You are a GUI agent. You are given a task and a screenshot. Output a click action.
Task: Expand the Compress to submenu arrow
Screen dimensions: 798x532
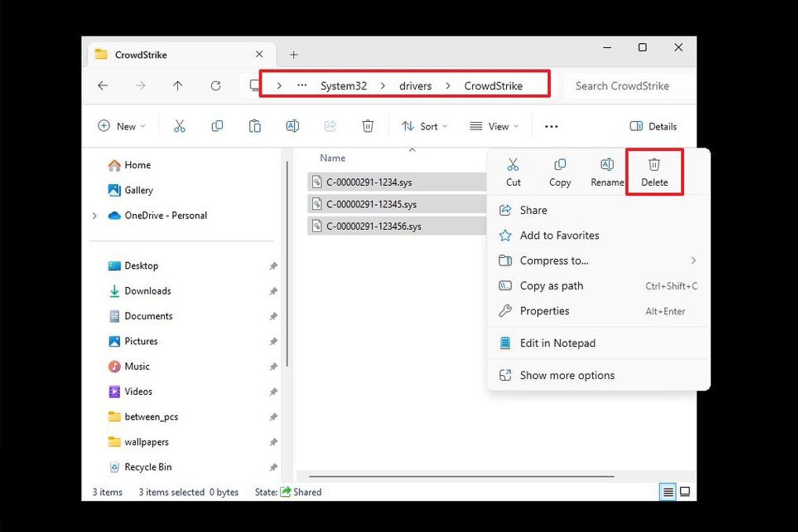(x=693, y=261)
